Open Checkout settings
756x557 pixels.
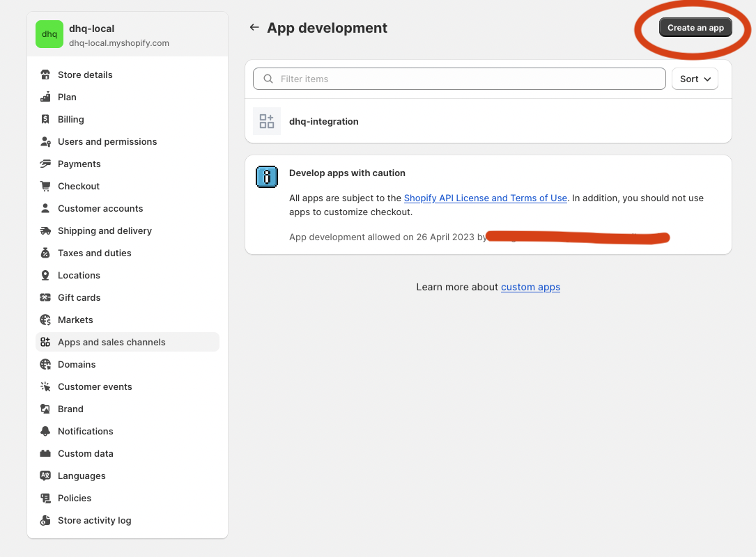point(128,186)
